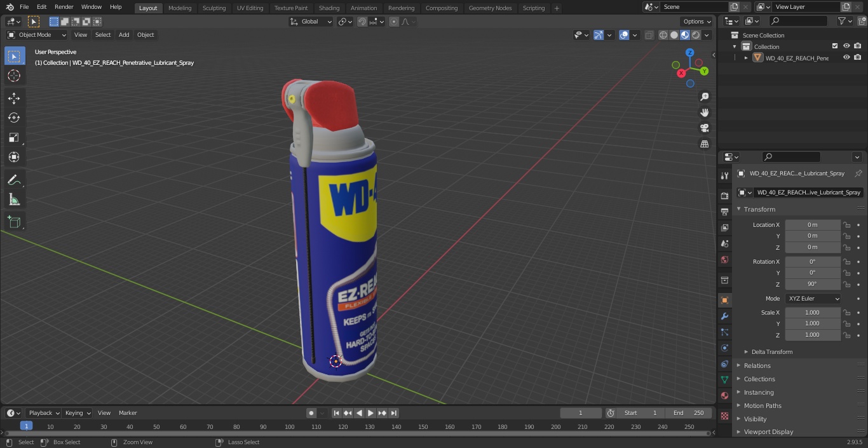The width and height of the screenshot is (868, 448).
Task: Open the Material properties tab
Action: coord(724,395)
